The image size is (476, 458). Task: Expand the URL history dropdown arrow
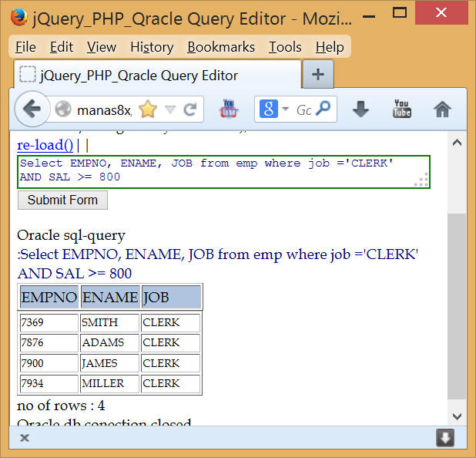click(x=170, y=109)
